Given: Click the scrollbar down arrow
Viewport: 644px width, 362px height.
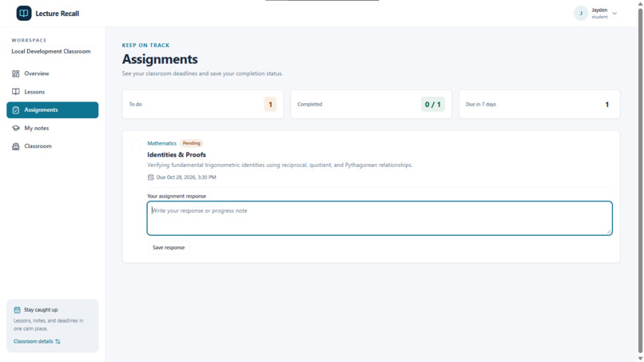Looking at the screenshot, I should [640, 358].
